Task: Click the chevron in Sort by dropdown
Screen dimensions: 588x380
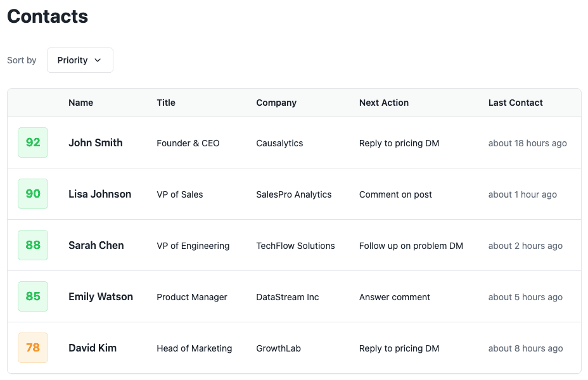Action: coord(98,60)
